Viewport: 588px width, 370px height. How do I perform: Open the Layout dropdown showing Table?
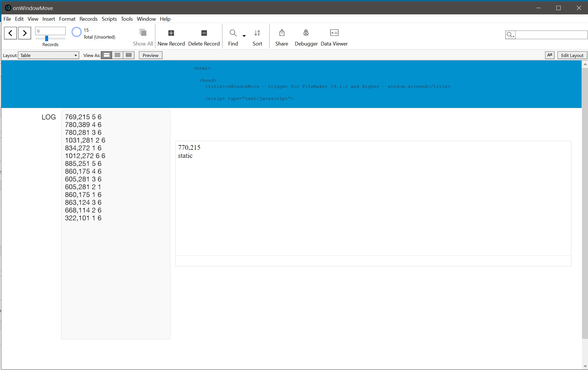(x=48, y=55)
